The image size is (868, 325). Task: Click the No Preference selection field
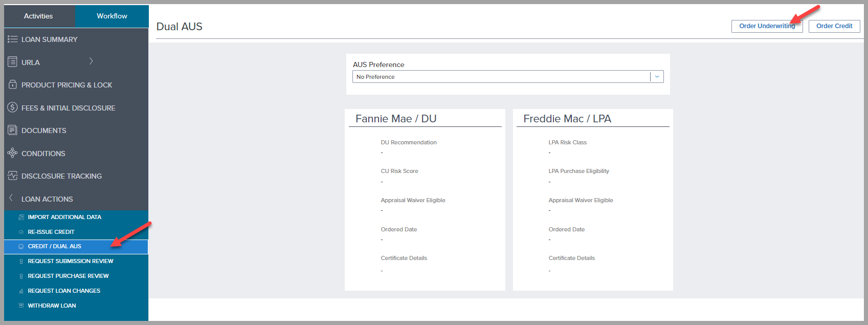(501, 77)
